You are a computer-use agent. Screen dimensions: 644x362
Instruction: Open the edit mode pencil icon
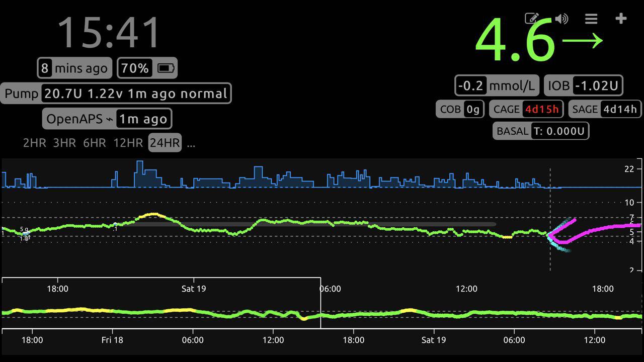point(532,19)
